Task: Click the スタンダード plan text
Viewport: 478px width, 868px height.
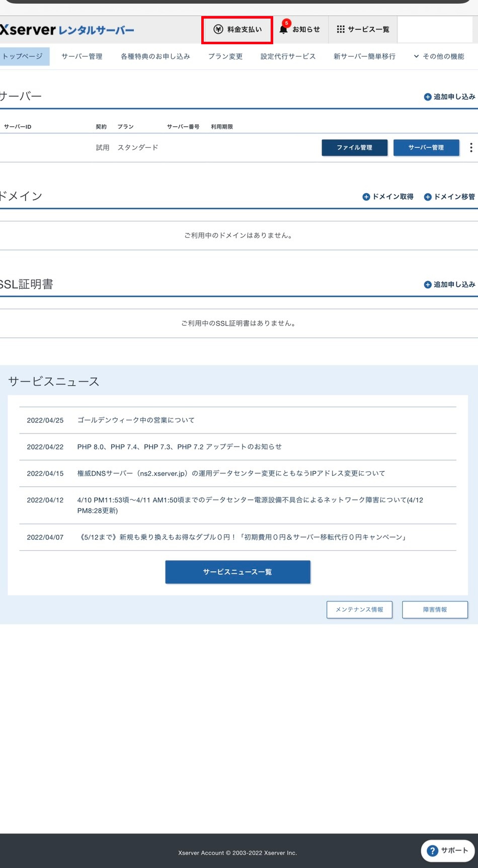Action: [138, 147]
